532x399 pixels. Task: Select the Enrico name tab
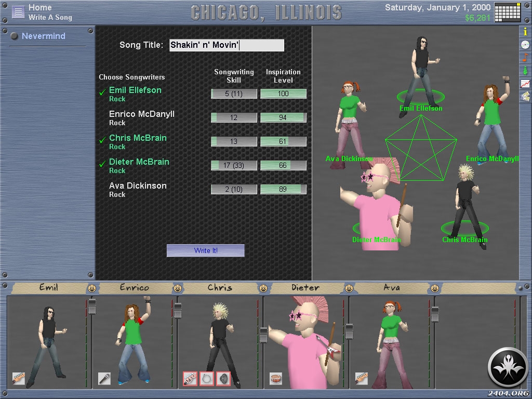pyautogui.click(x=134, y=287)
